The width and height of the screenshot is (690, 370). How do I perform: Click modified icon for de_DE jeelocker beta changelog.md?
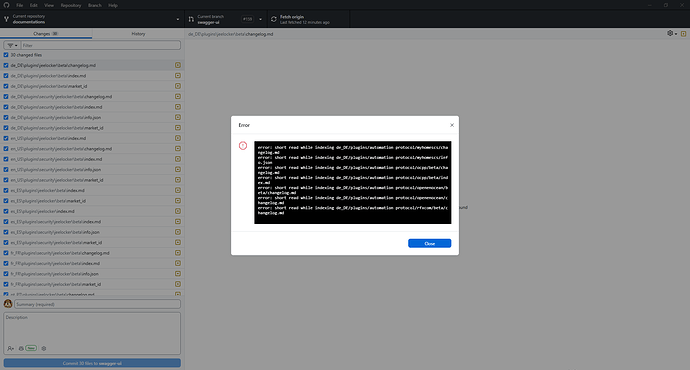(x=178, y=65)
